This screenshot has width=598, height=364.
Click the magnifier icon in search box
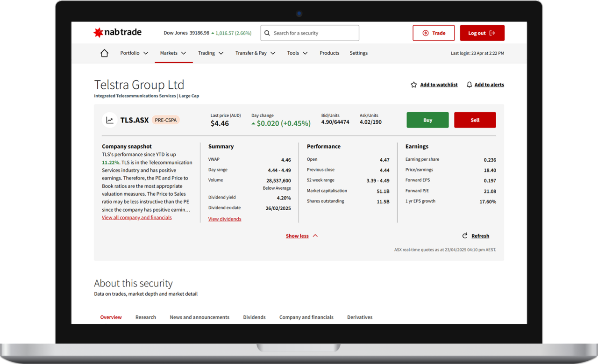click(267, 33)
